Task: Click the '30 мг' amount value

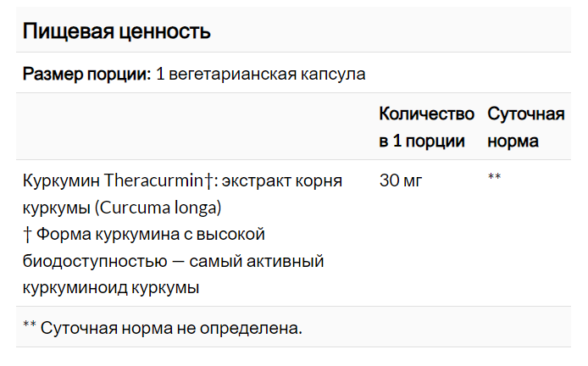Action: 401,180
